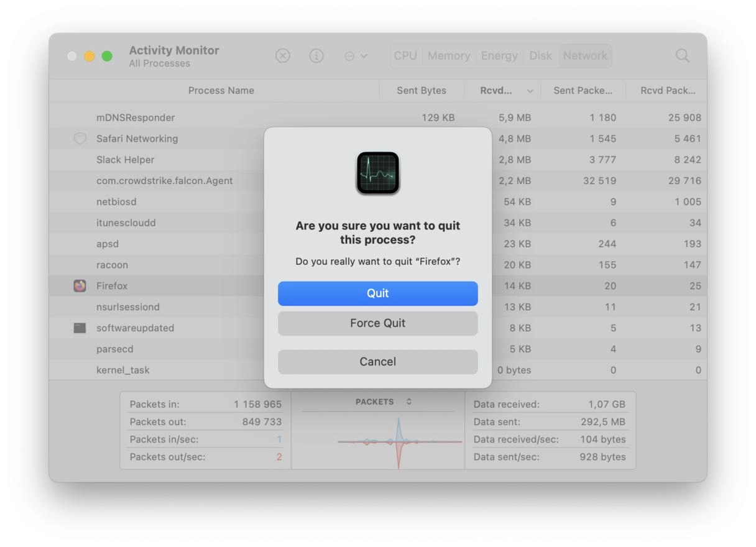Open the ellipsis actions dropdown in toolbar
Viewport: 756px width, 547px height.
356,56
